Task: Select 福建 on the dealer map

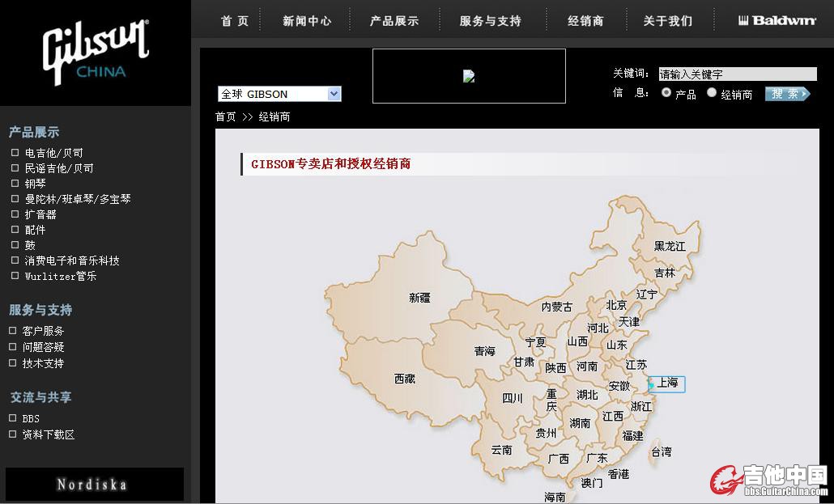Action: (x=633, y=436)
